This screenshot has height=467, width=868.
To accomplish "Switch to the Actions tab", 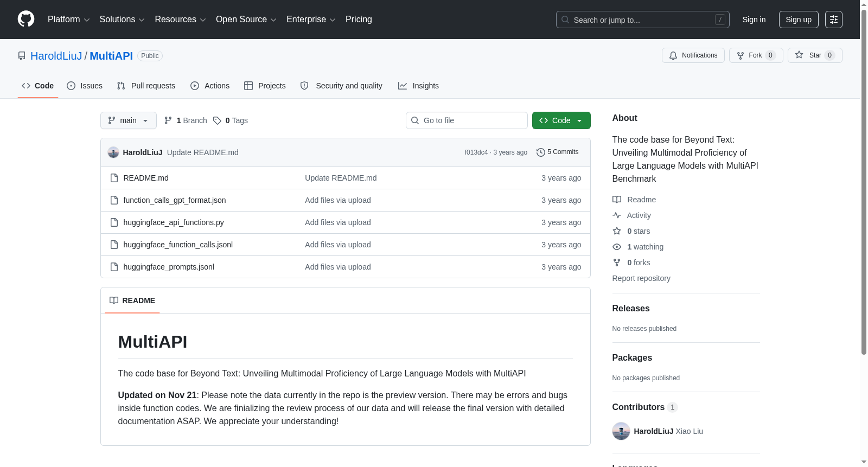I will (x=210, y=86).
